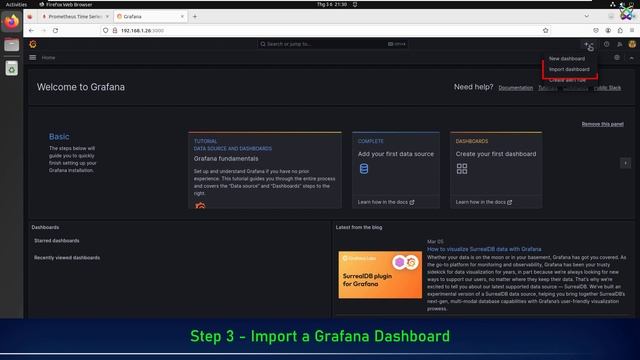The height and width of the screenshot is (360, 640).
Task: Click the address bar lock icon
Action: tap(115, 31)
